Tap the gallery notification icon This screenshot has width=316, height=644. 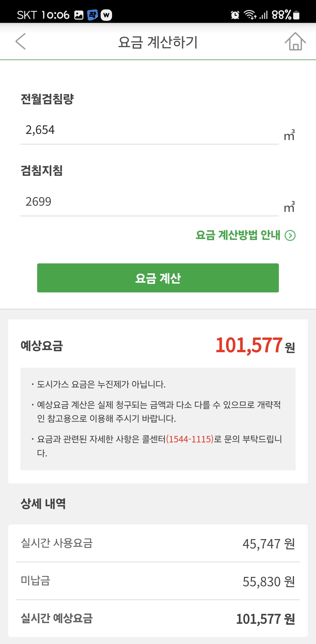tap(79, 15)
